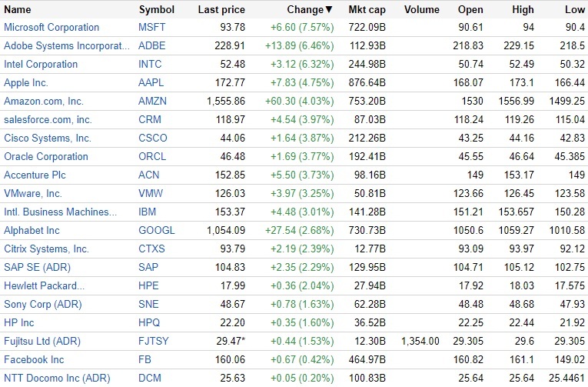Open the Alphabet Inc link
The width and height of the screenshot is (588, 387).
click(32, 231)
